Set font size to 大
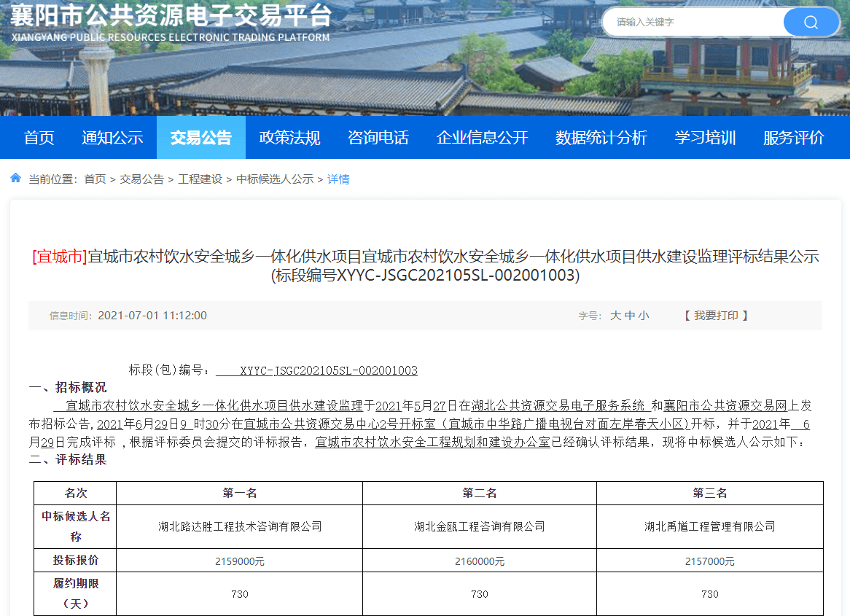The width and height of the screenshot is (850, 616). (x=615, y=316)
